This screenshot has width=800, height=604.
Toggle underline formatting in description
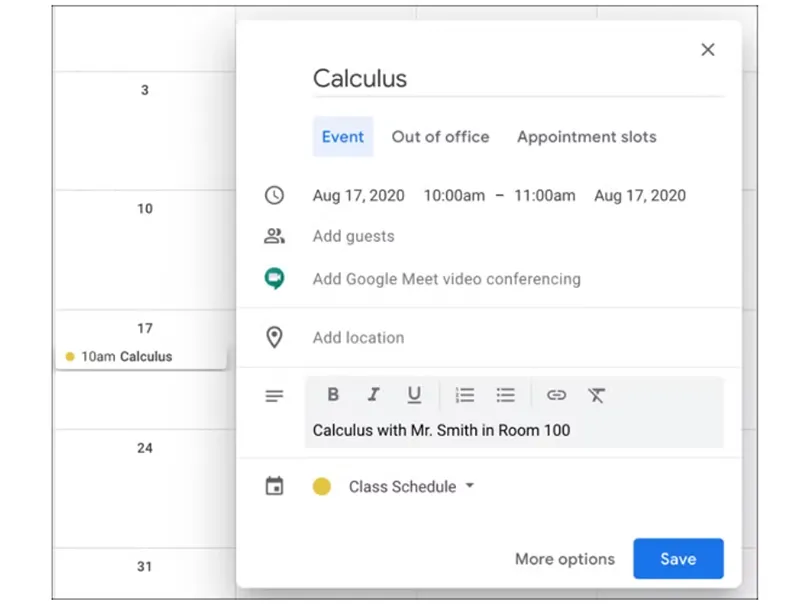pos(414,395)
